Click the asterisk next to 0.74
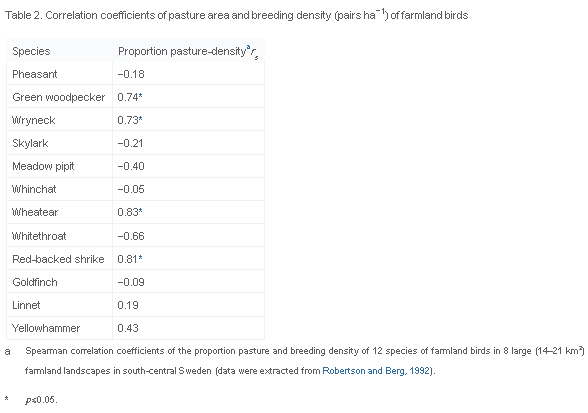 click(x=141, y=96)
